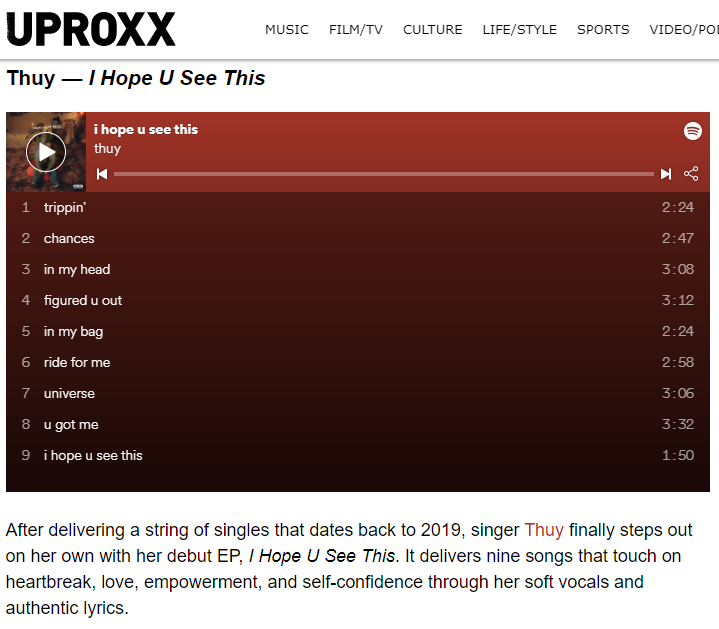
Task: Open the MUSIC menu section
Action: (x=287, y=30)
